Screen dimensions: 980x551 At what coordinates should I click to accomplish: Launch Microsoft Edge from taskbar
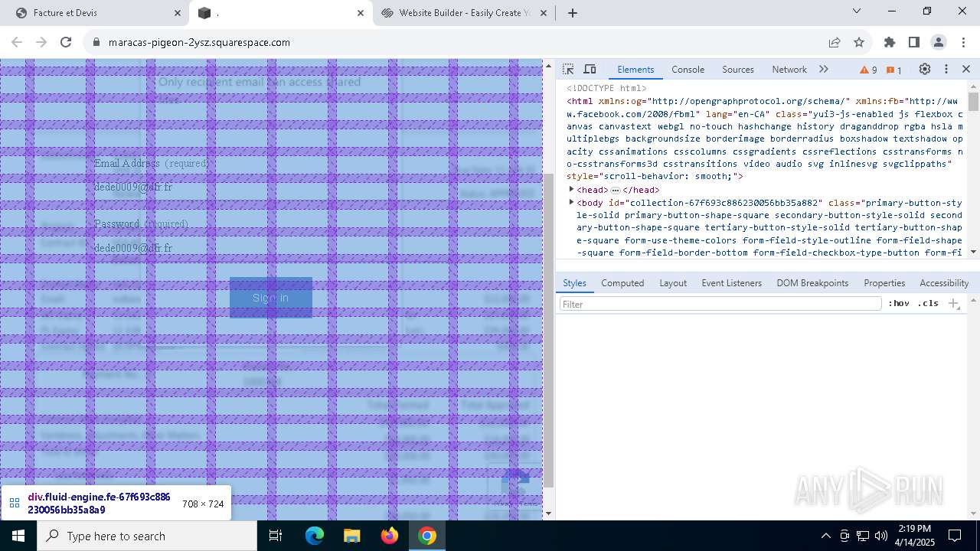pyautogui.click(x=315, y=536)
